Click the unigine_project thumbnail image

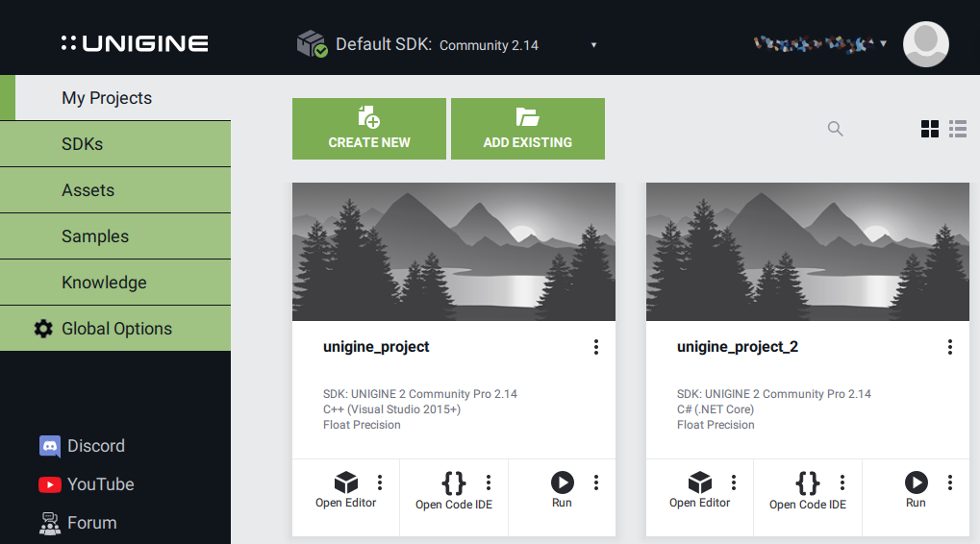(x=454, y=252)
